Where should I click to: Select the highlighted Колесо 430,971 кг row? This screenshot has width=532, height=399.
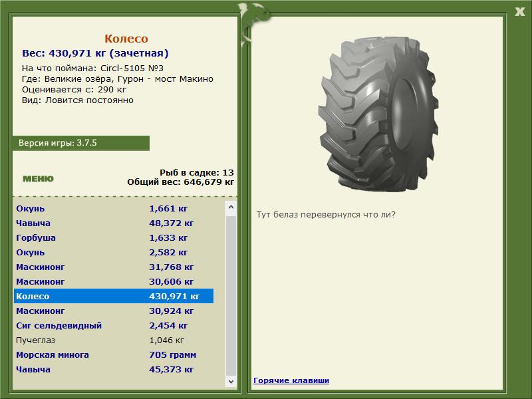(x=114, y=296)
